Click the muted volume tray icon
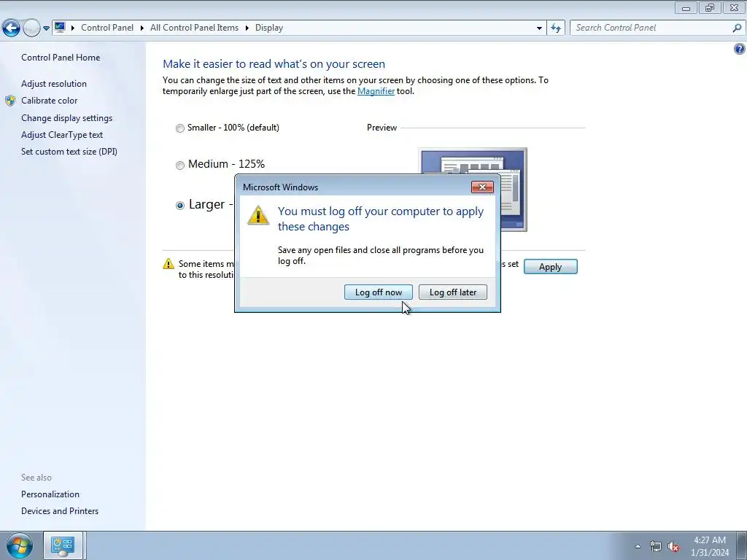 [673, 546]
